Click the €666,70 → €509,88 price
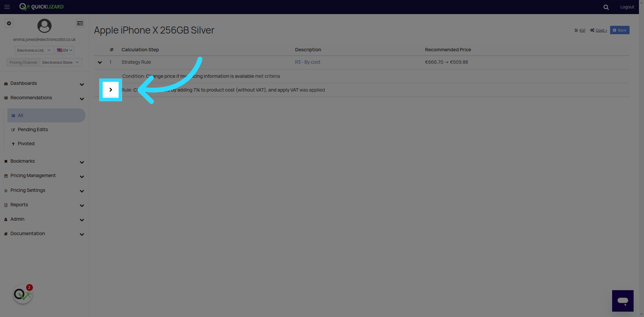The height and width of the screenshot is (317, 644). tap(446, 62)
